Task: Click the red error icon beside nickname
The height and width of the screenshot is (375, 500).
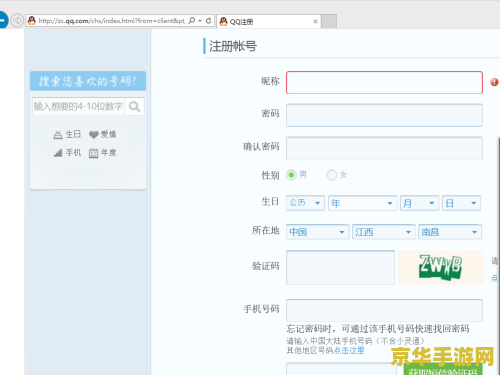Action: (494, 82)
